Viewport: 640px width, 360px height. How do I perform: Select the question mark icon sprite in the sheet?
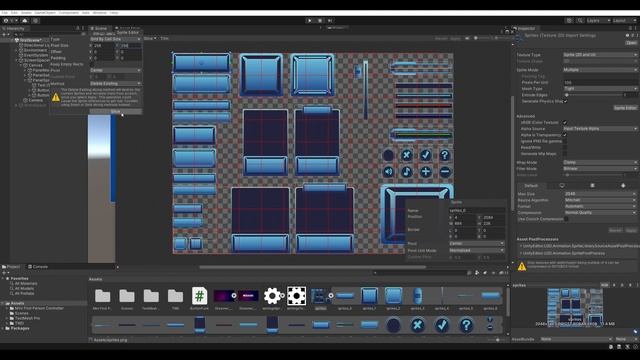[x=444, y=155]
